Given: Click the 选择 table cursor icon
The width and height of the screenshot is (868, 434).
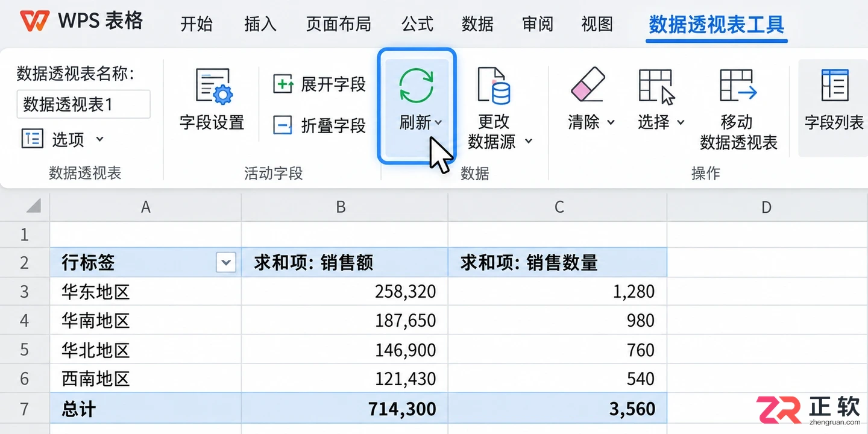Looking at the screenshot, I should (x=656, y=86).
